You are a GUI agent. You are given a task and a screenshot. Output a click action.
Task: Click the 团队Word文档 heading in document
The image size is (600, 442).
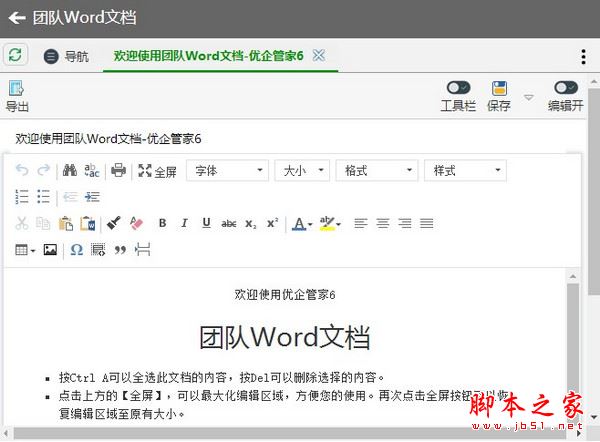tap(284, 337)
